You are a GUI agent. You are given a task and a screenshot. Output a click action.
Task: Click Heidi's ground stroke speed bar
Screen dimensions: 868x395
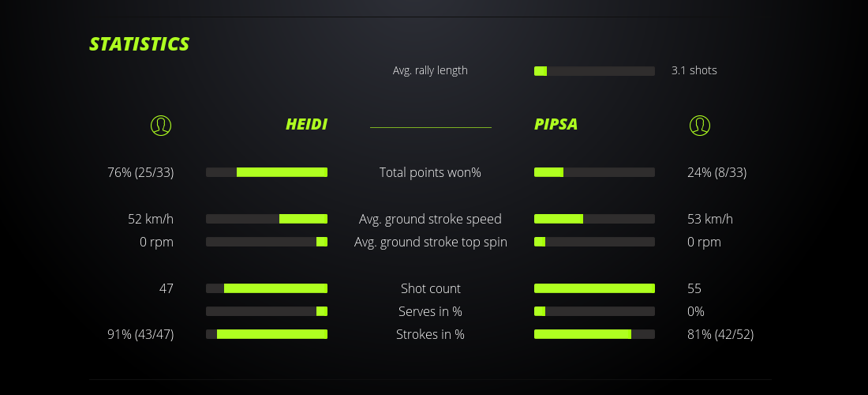click(x=267, y=219)
